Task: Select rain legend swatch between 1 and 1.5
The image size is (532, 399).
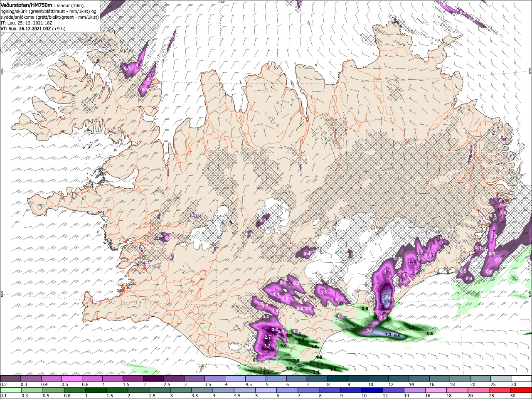Action: coord(96,390)
